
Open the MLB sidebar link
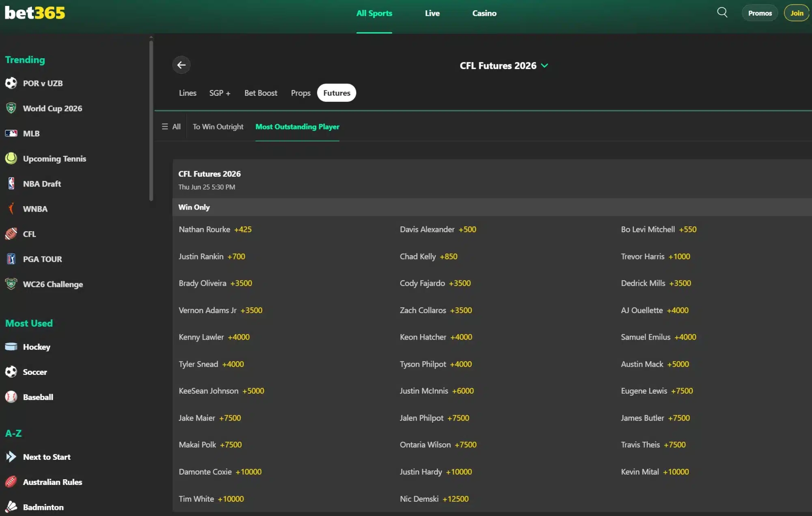(x=31, y=134)
